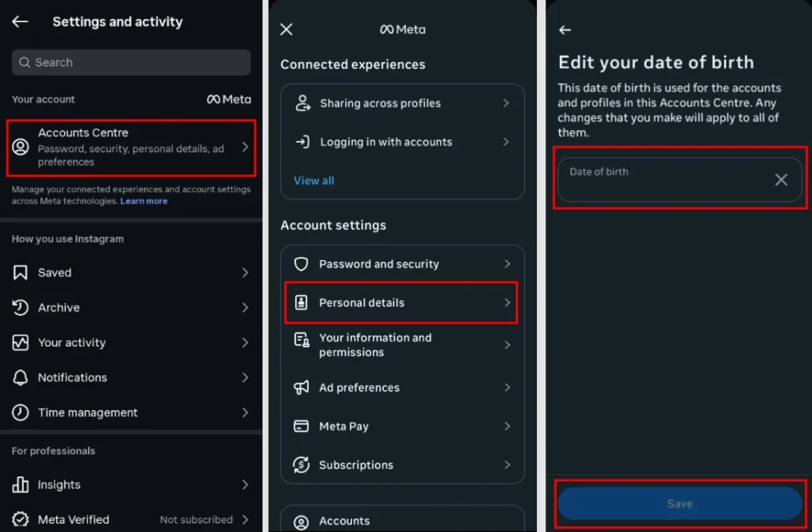Open Accounts Centre profile icon
The image size is (812, 532).
point(21,147)
